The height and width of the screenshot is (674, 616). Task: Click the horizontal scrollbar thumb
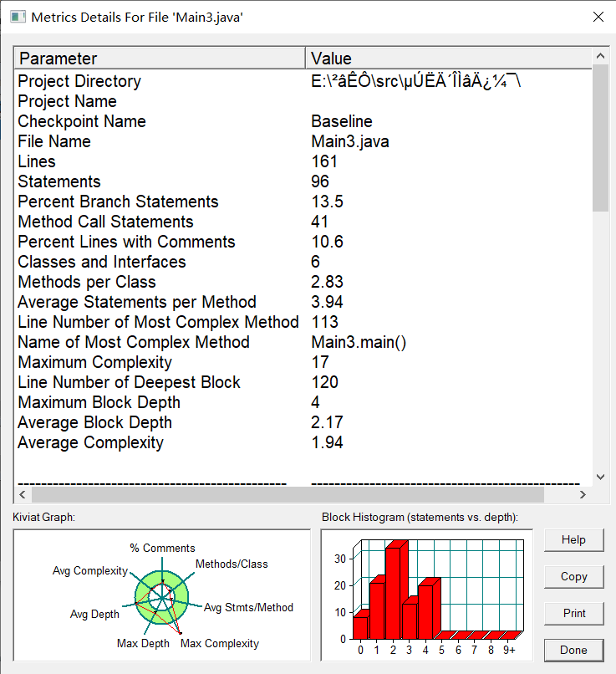pyautogui.click(x=288, y=494)
